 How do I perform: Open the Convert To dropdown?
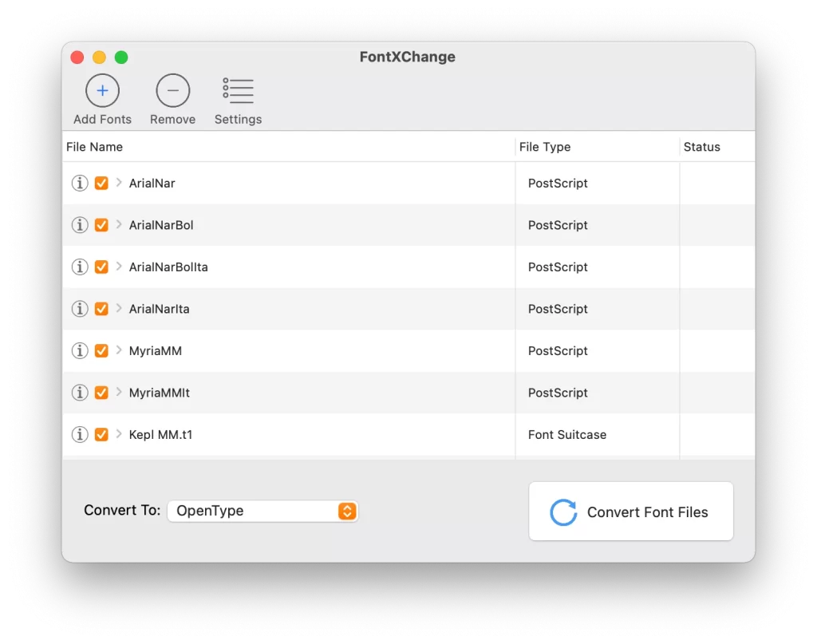(x=262, y=511)
